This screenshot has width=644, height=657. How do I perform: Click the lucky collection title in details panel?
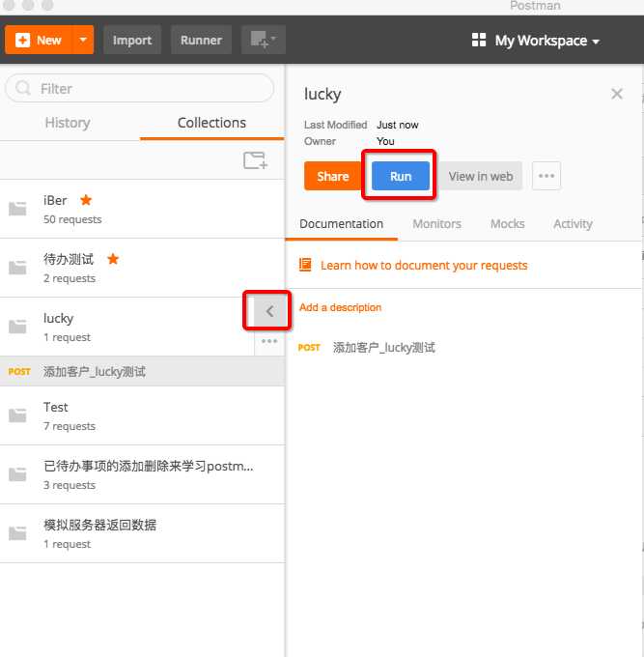pyautogui.click(x=322, y=95)
